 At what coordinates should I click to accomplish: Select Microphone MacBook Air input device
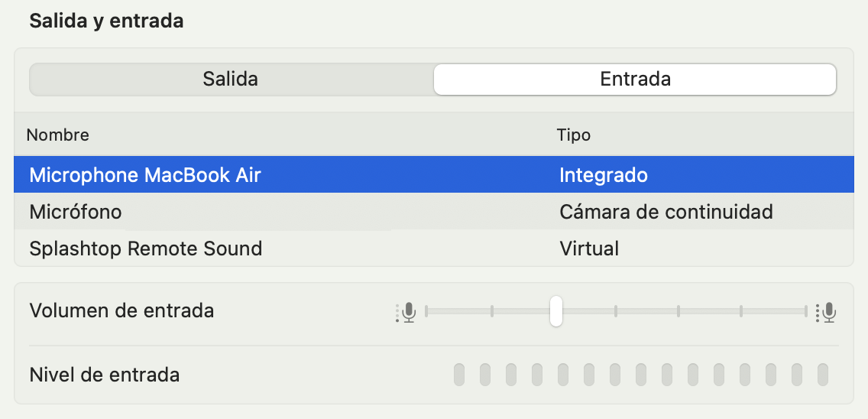pyautogui.click(x=434, y=174)
